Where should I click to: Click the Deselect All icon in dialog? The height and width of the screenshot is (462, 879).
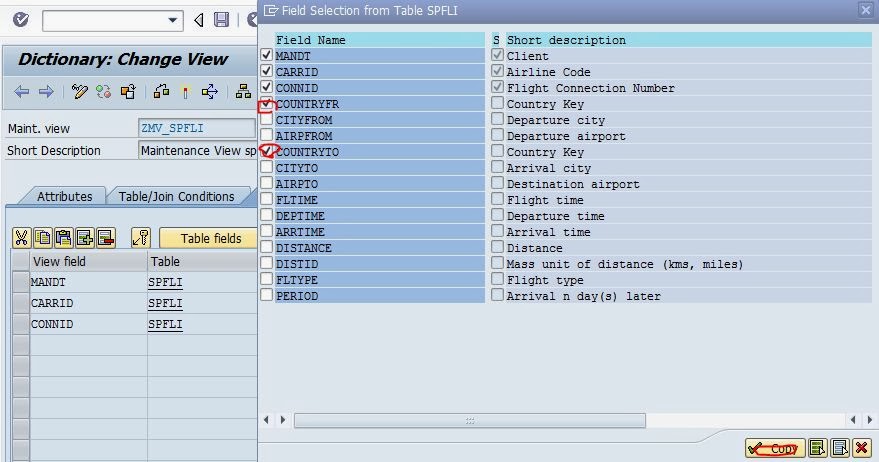pos(840,449)
